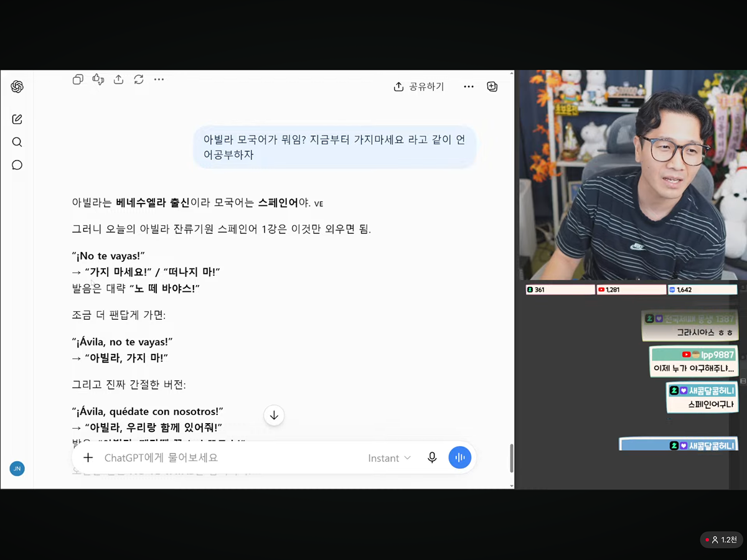Image resolution: width=747 pixels, height=560 pixels.
Task: Click the 스페인어구나 chat message
Action: [x=702, y=398]
